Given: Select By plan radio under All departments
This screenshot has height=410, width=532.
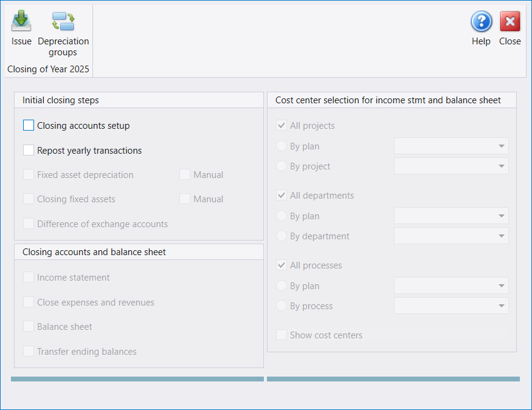Looking at the screenshot, I should tap(282, 216).
